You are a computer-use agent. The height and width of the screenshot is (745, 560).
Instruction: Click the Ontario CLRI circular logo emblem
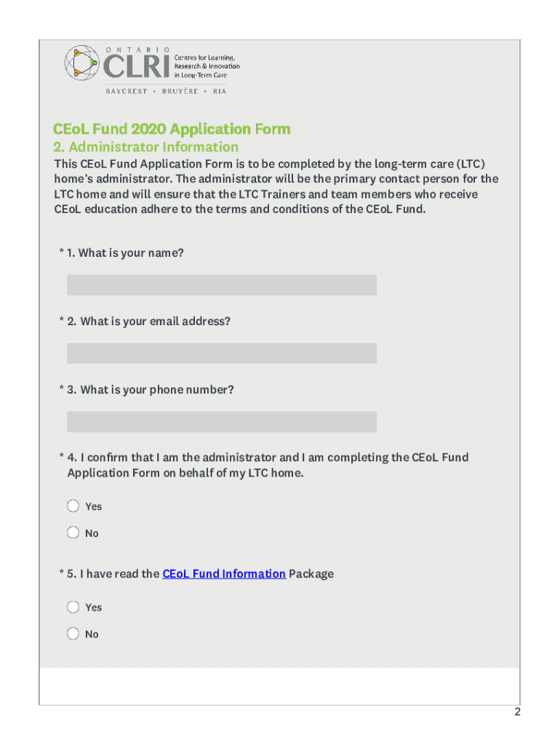82,64
